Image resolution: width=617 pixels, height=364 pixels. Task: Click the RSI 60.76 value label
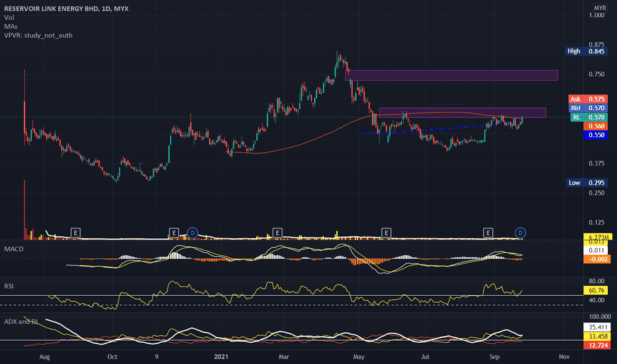596,291
